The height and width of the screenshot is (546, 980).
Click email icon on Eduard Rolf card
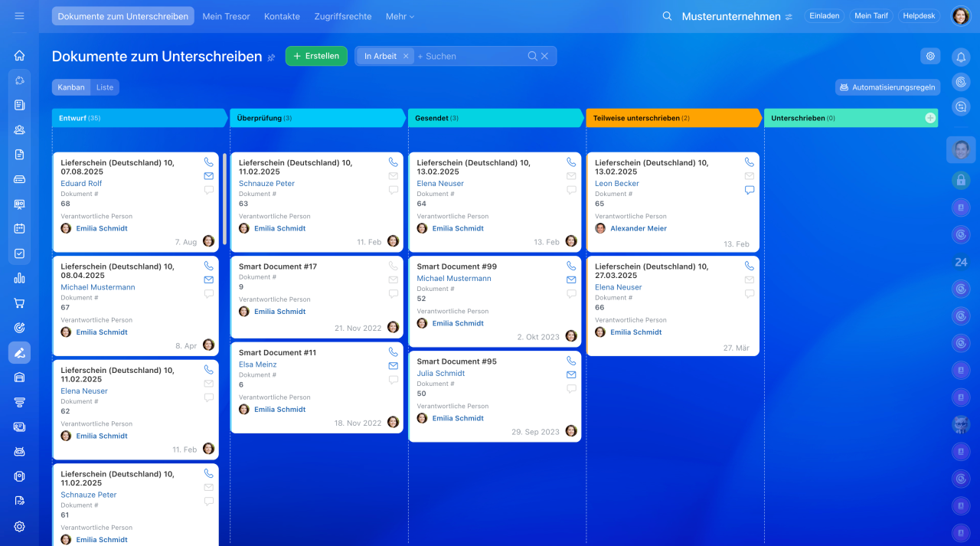(209, 176)
